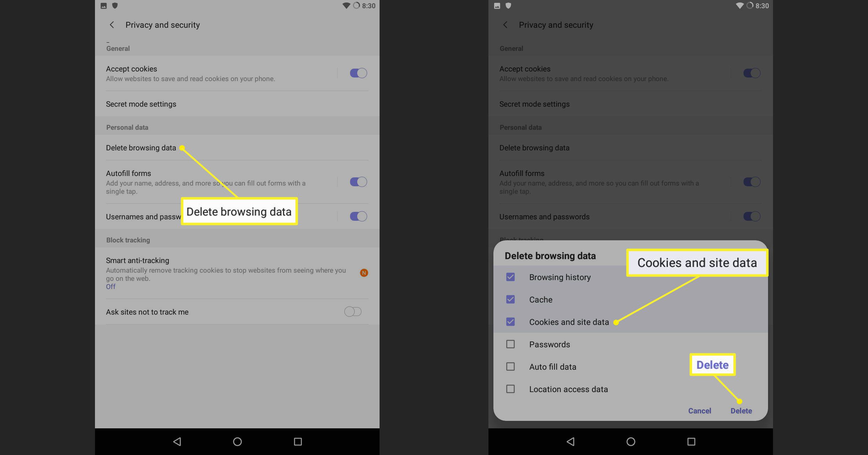Check the Browsing history checkbox
This screenshot has height=455, width=868.
click(x=510, y=277)
